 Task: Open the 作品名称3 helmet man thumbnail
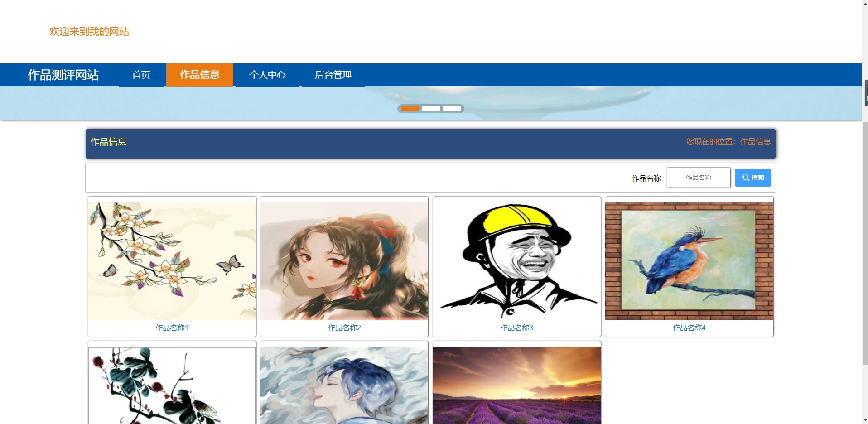tap(517, 261)
